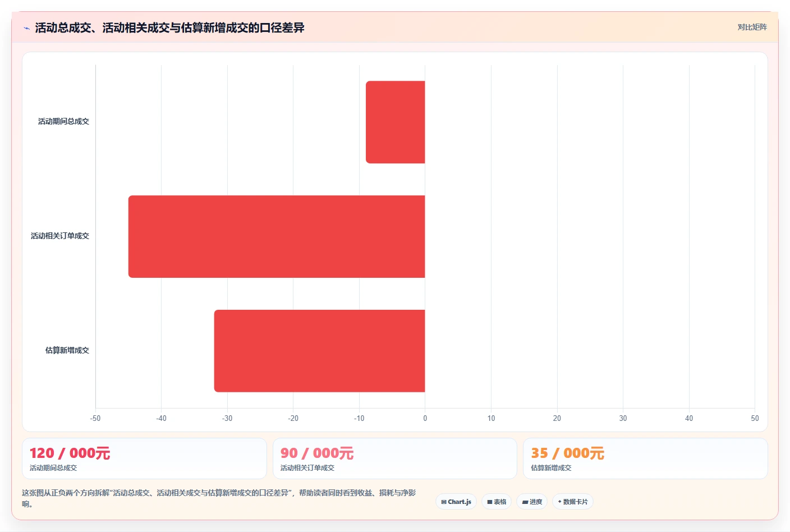Click the 20 x-axis tick label
Screen dimensions: 790x532
[557, 418]
